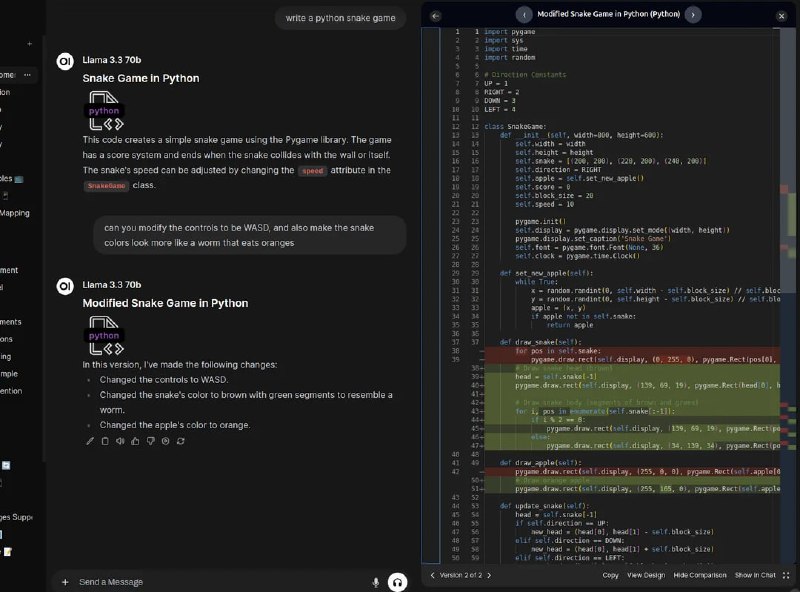This screenshot has height=592, width=800.
Task: Open the sidebar options ellipsis menu
Action: coord(27,75)
